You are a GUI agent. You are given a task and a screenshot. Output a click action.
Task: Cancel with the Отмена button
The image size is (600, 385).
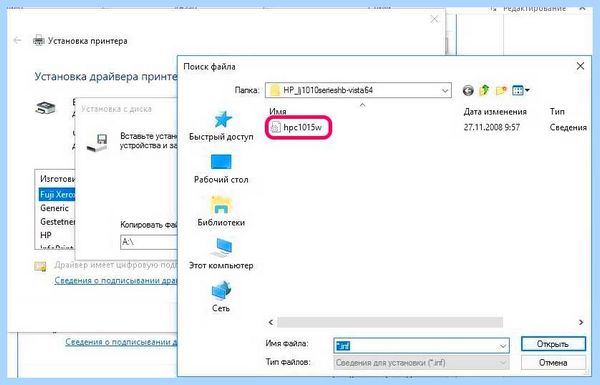553,363
